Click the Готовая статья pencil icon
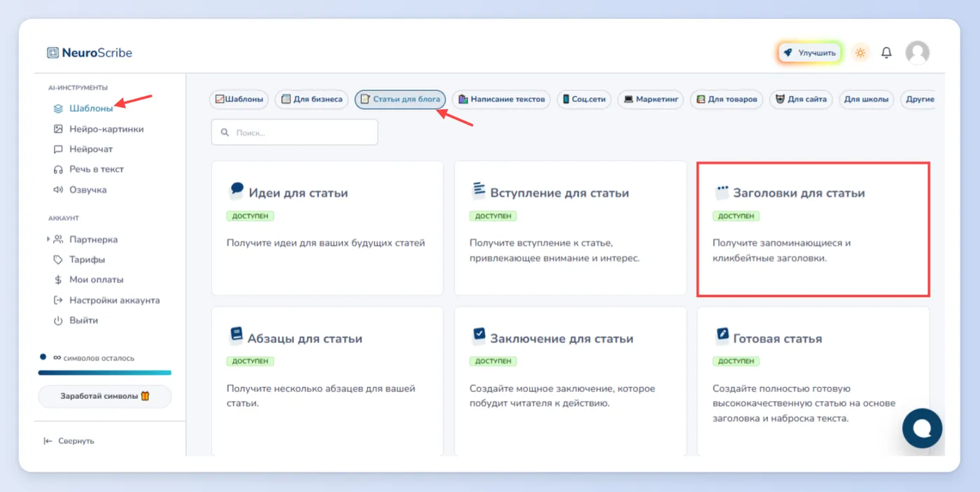Image resolution: width=980 pixels, height=492 pixels. click(x=722, y=336)
